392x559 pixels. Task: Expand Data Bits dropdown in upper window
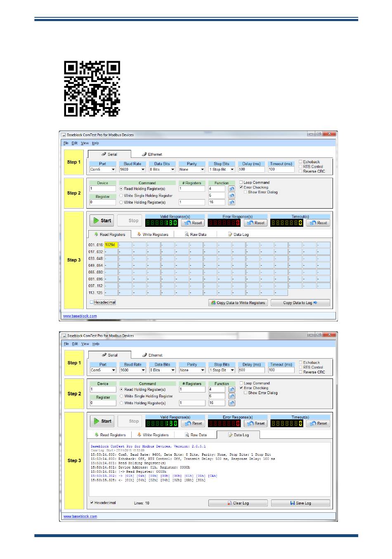(173, 169)
